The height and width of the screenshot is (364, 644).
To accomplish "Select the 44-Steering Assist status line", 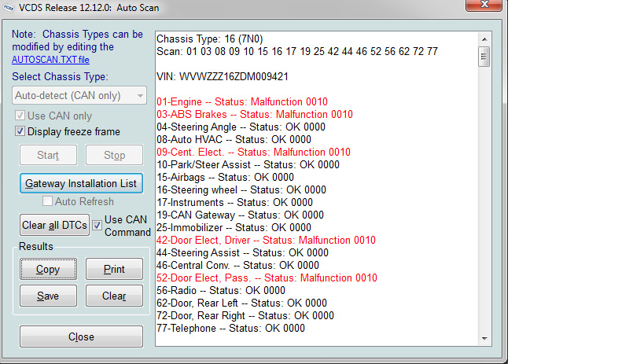I will [242, 252].
